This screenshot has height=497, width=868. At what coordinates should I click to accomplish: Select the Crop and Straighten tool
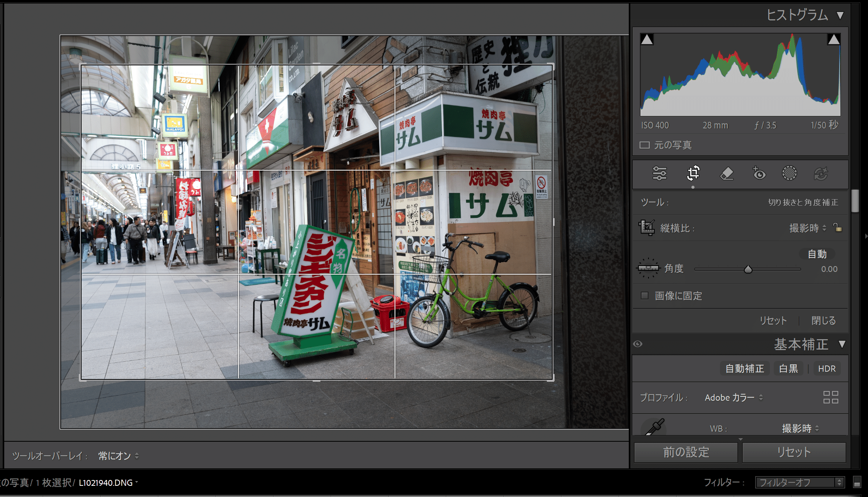pyautogui.click(x=693, y=174)
